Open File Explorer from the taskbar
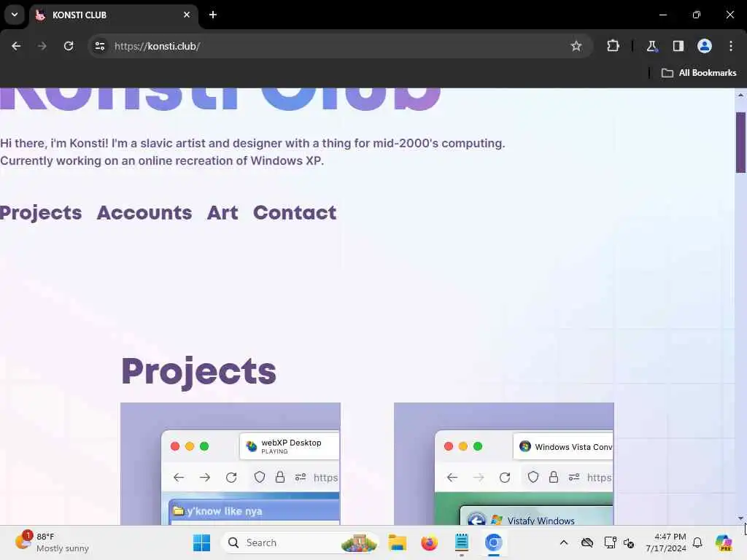Image resolution: width=747 pixels, height=560 pixels. [397, 542]
